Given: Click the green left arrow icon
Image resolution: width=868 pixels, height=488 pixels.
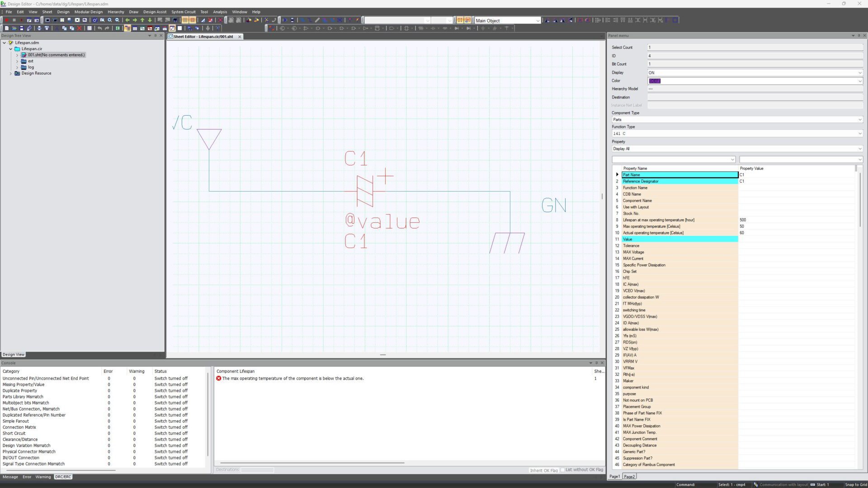Looking at the screenshot, I should pyautogui.click(x=127, y=20).
